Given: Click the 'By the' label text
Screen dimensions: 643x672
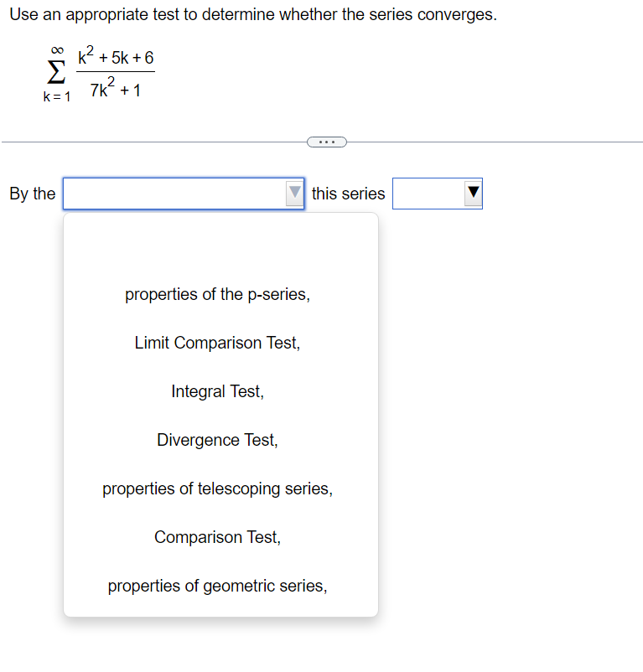Looking at the screenshot, I should 32,194.
